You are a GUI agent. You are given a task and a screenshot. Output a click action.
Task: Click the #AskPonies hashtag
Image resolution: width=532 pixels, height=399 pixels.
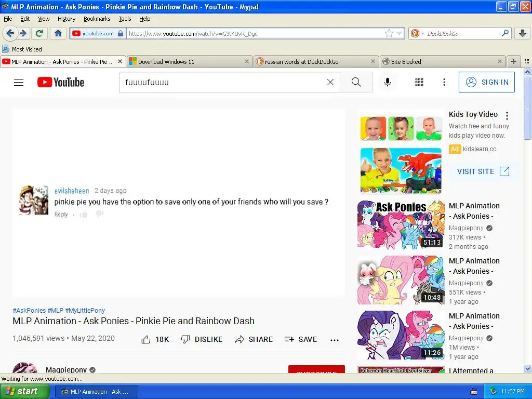click(29, 311)
